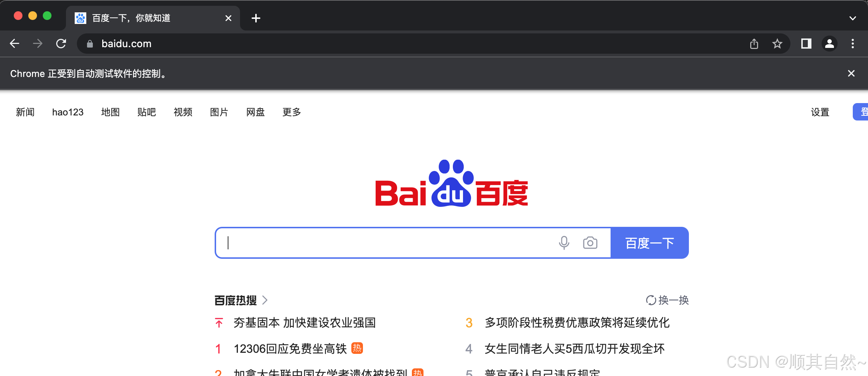Screen dimensions: 868x376
Task: Open the 地图 link
Action: [111, 112]
